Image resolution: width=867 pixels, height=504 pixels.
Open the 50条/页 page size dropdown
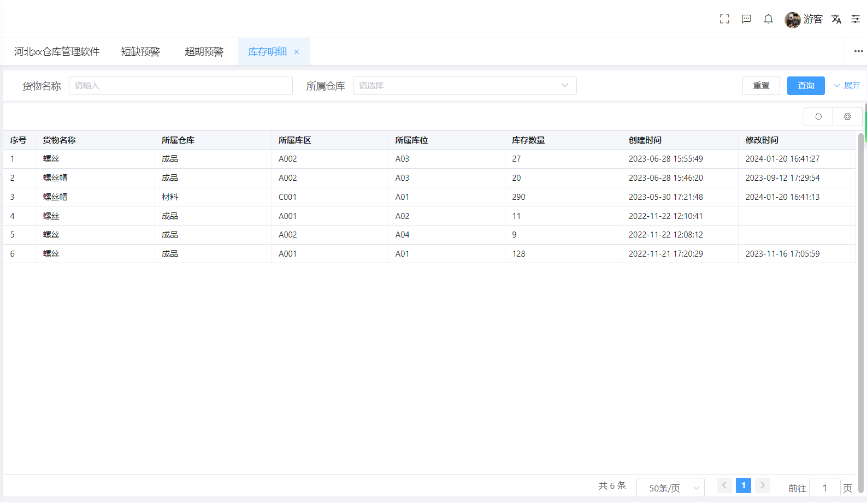670,488
